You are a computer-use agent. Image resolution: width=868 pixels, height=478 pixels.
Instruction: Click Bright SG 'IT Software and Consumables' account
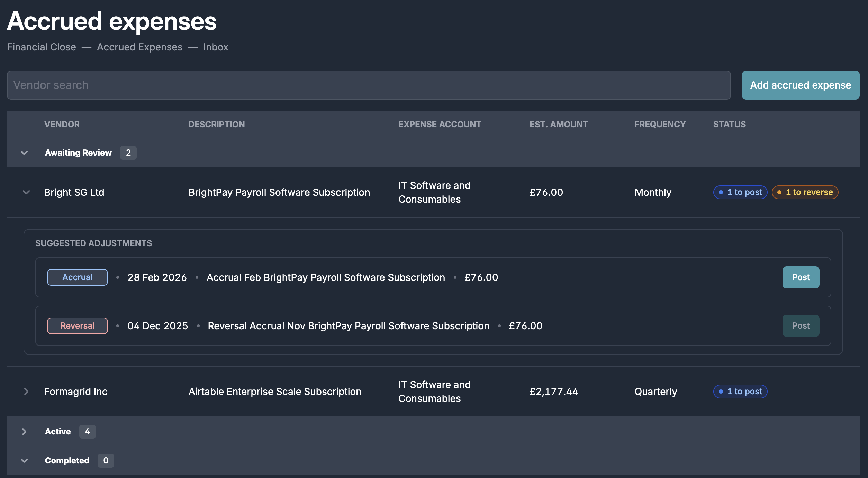(x=434, y=192)
